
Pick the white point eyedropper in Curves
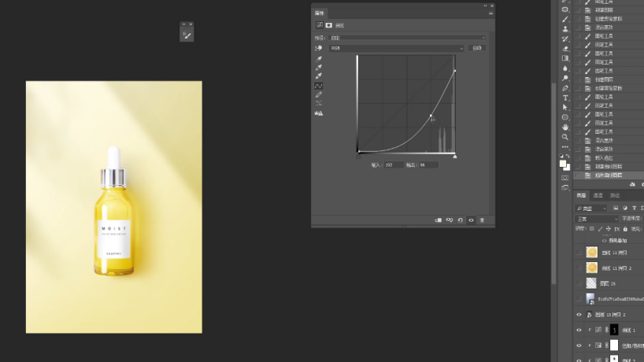(319, 76)
